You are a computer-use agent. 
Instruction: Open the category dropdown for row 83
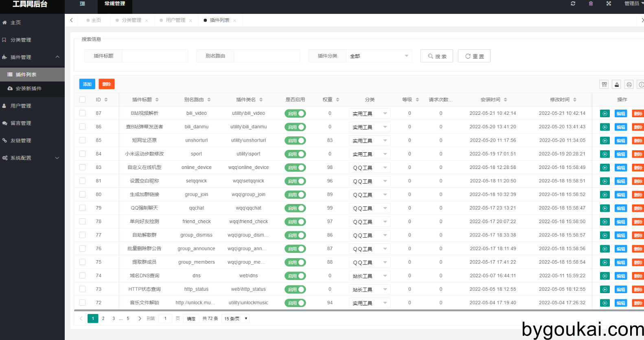370,168
